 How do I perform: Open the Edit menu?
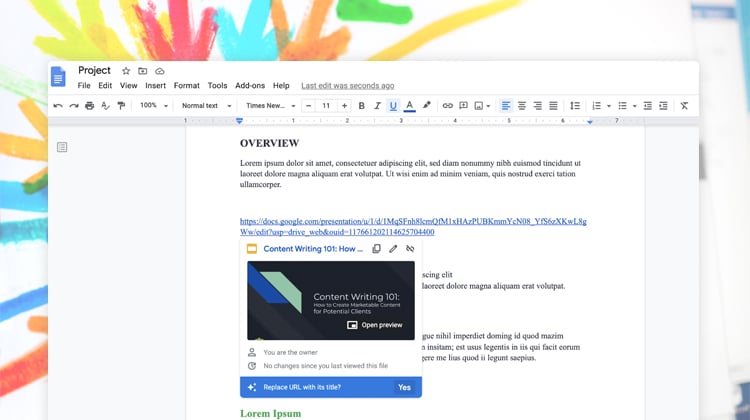(105, 86)
